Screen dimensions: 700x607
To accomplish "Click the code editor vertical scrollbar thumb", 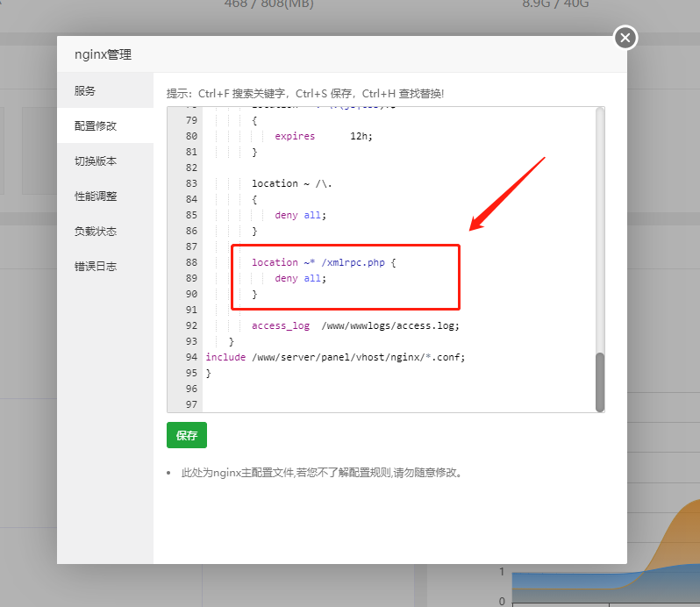I will [x=600, y=382].
